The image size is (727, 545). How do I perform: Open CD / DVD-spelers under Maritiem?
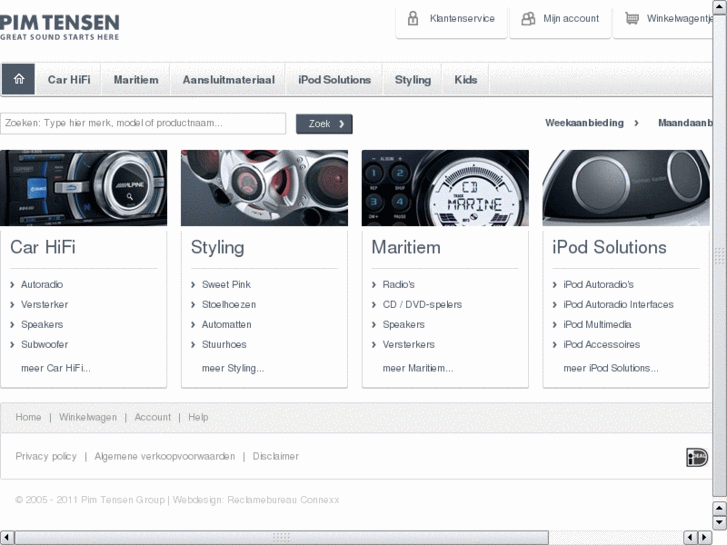[422, 304]
